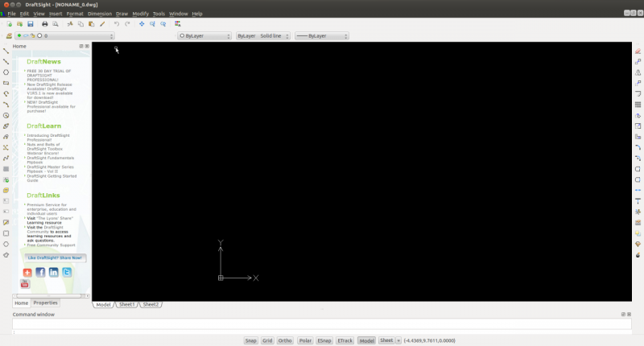The width and height of the screenshot is (644, 346).
Task: Open the Layers Manager icon
Action: (8, 36)
